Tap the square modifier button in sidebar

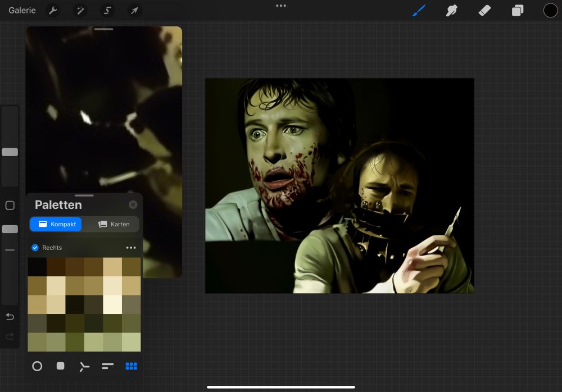coord(10,206)
